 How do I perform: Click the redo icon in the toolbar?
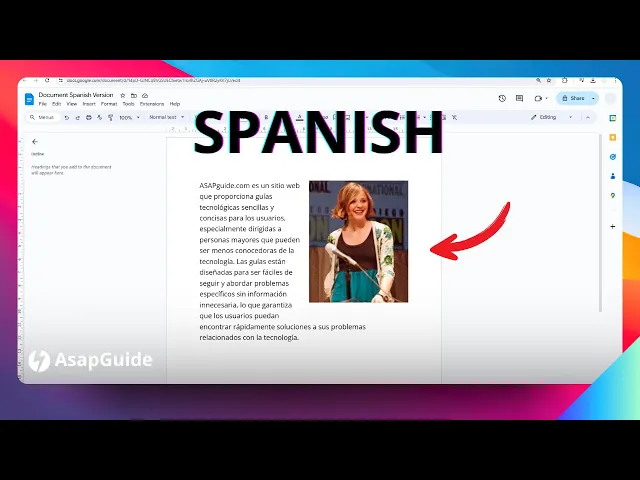(78, 118)
